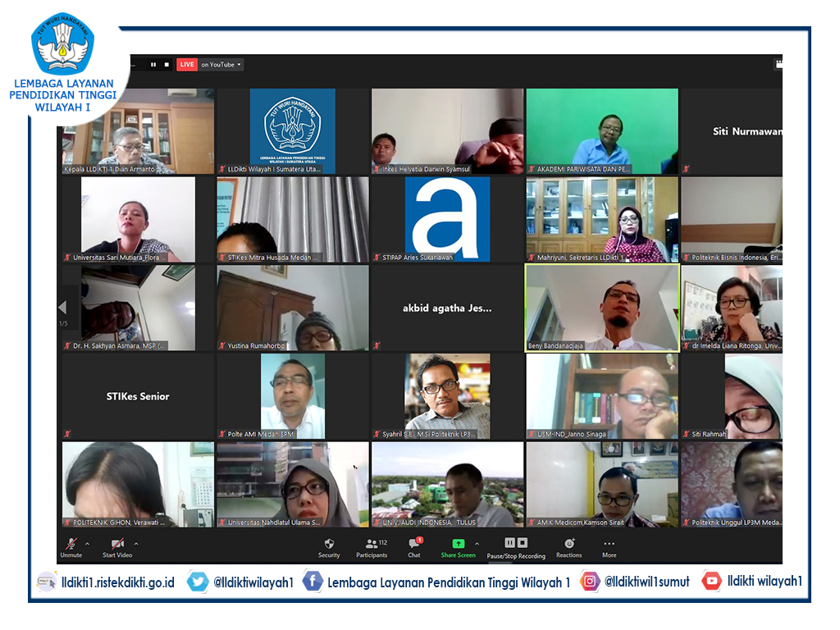
Task: Open the "on YouTube" live dropdown
Action: click(x=221, y=65)
